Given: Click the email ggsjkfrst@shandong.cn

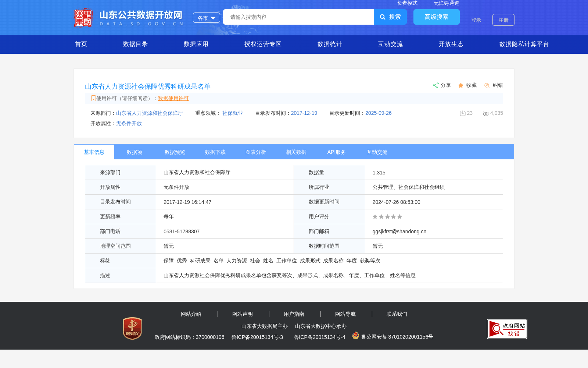Looking at the screenshot, I should click(399, 231).
